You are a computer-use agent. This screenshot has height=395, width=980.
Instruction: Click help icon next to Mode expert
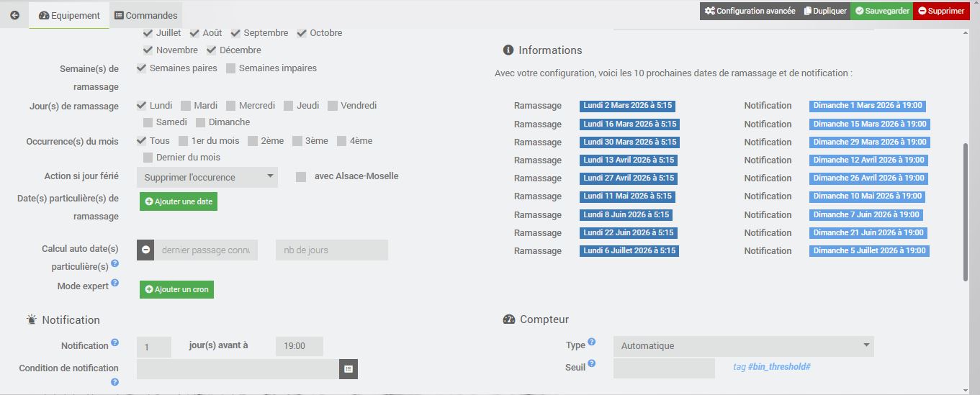pos(115,283)
